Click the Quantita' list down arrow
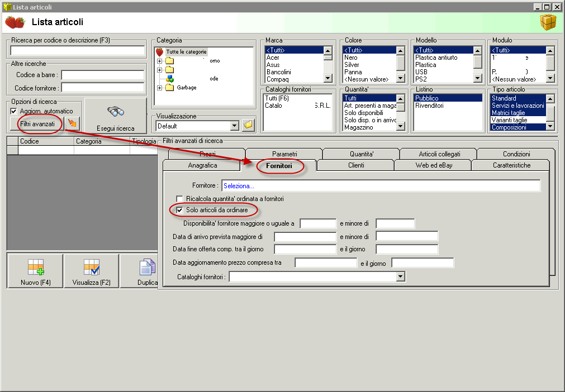The height and width of the screenshot is (392, 565). [x=400, y=126]
